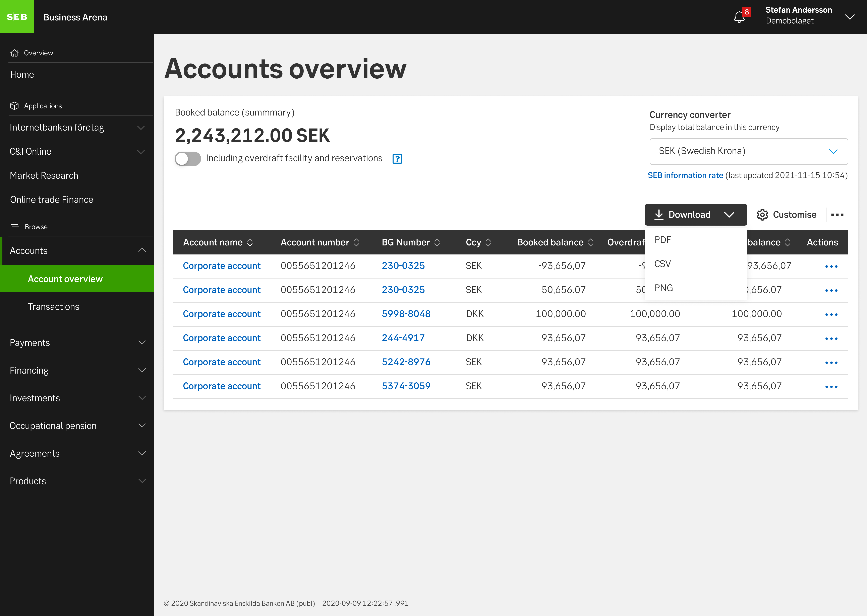Click the SEB logo
Viewport: 867px width, 616px height.
17,17
